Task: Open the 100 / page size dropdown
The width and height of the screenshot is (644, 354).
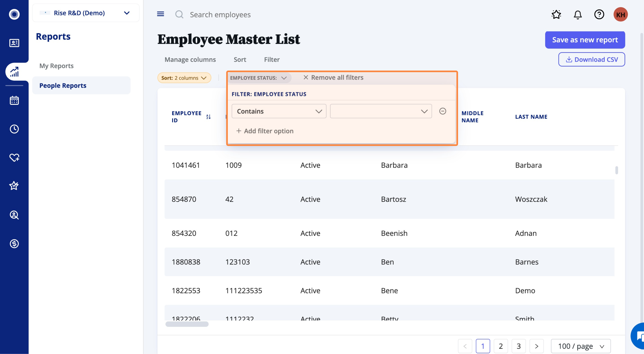Action: pyautogui.click(x=580, y=346)
